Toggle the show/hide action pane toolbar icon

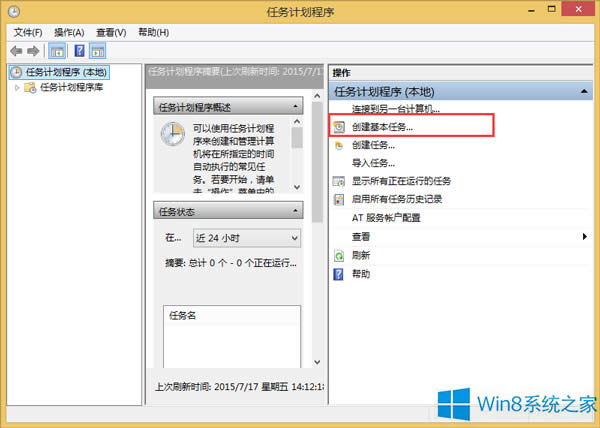98,51
